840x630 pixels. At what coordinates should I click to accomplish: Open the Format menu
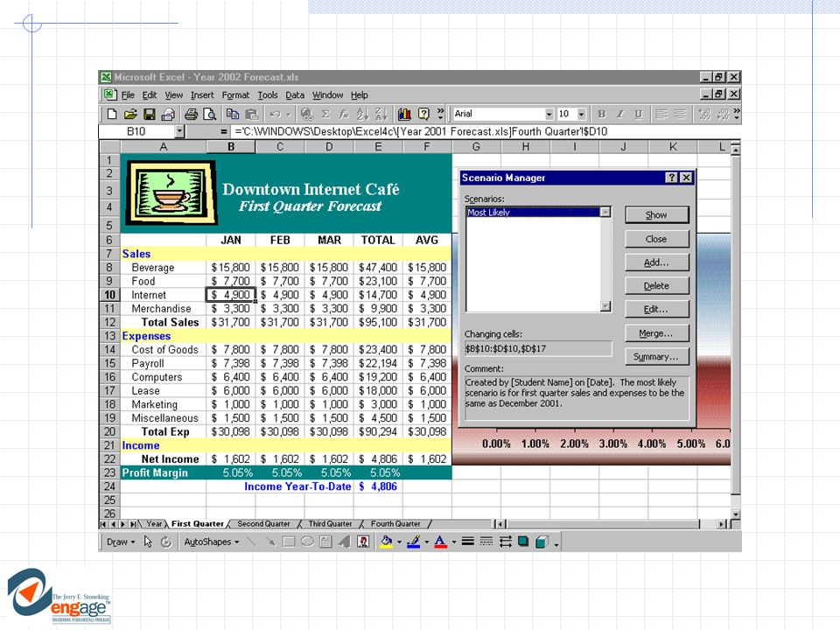235,94
